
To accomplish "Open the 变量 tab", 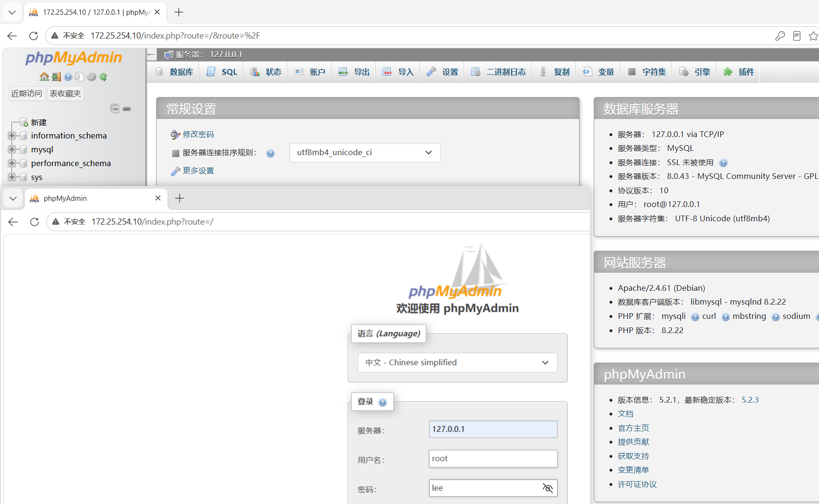I will tap(599, 72).
